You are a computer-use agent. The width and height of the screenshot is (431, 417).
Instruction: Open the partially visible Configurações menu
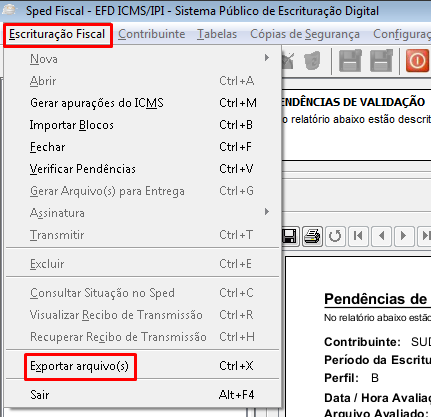(x=402, y=34)
